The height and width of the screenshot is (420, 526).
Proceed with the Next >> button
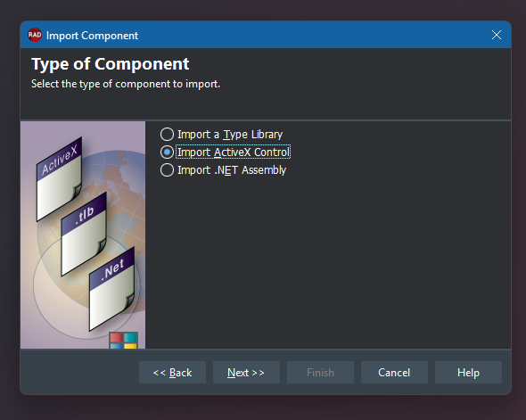(x=246, y=373)
